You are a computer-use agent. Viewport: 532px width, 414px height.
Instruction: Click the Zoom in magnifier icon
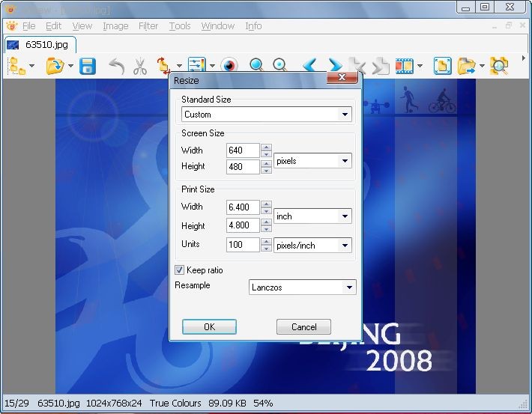click(256, 64)
